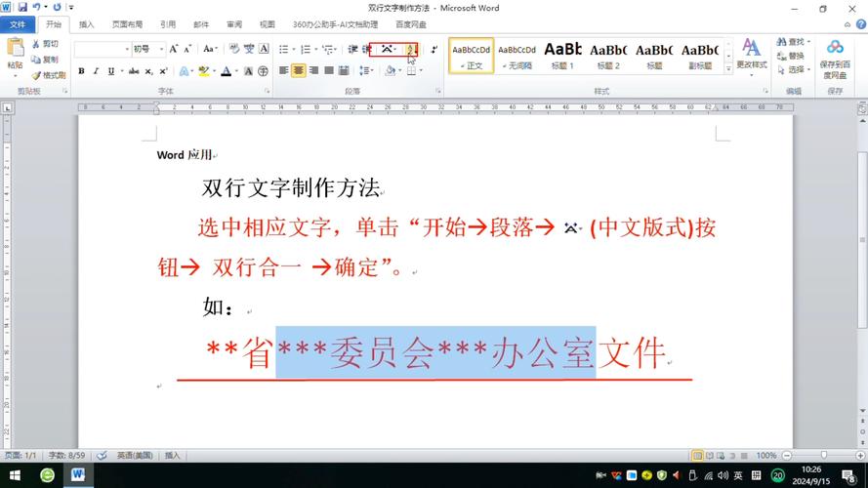Switch to the Insert (插入) tab

[x=86, y=24]
